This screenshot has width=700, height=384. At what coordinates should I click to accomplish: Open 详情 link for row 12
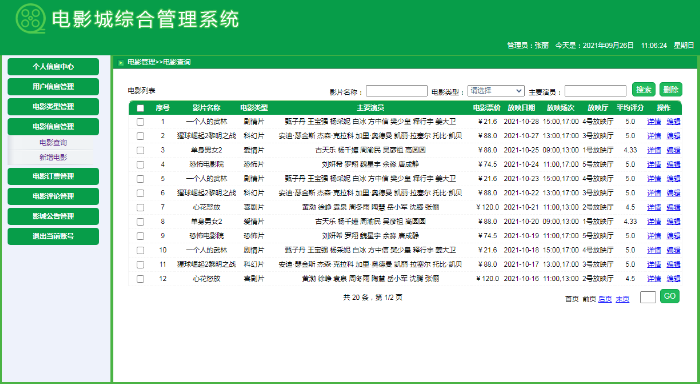point(654,279)
